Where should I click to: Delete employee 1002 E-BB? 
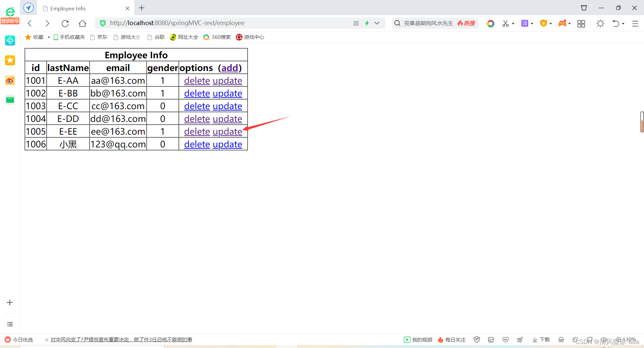click(x=197, y=93)
